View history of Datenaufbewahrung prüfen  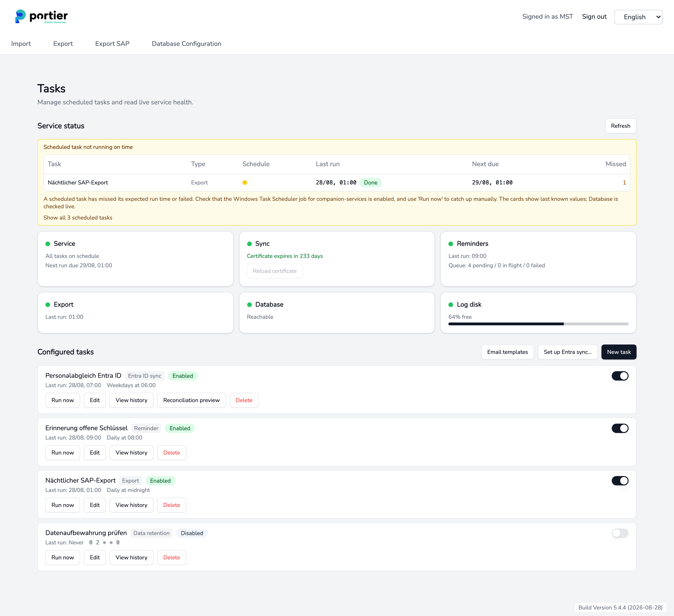[x=131, y=558]
